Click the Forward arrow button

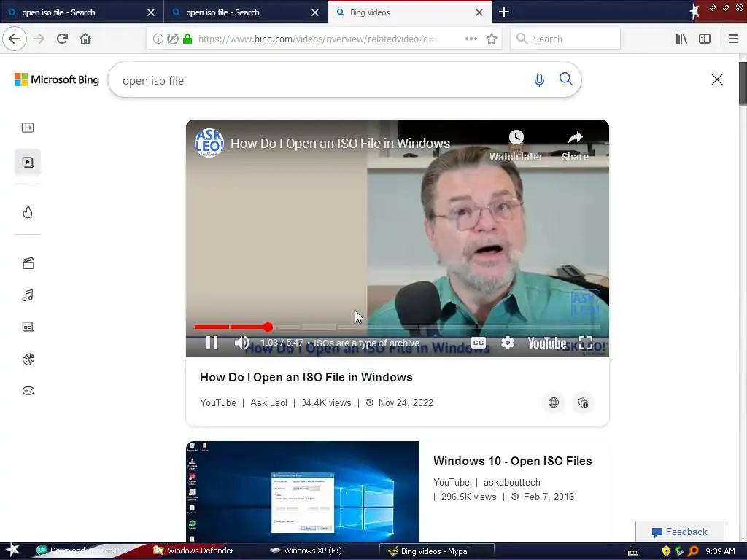click(39, 39)
